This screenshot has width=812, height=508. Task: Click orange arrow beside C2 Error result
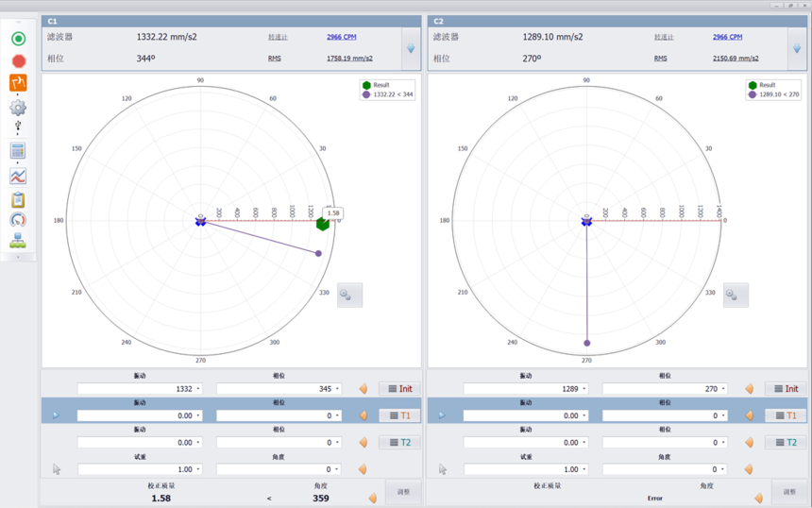coord(759,499)
